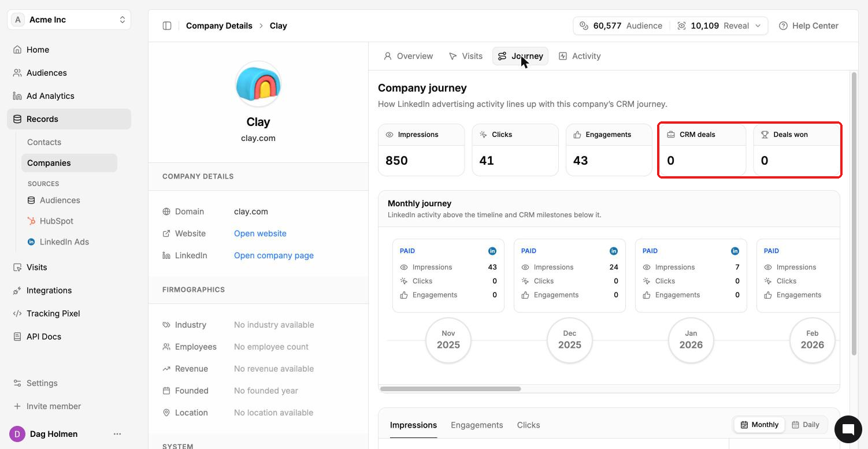Open Audiences under Sources
Viewport: 868px width, 449px height.
(60, 200)
